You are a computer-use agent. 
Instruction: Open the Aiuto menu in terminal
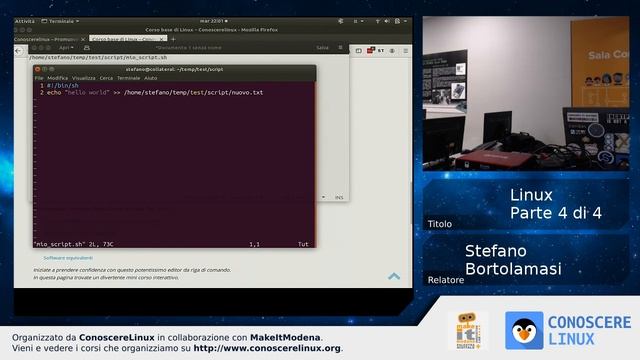151,78
